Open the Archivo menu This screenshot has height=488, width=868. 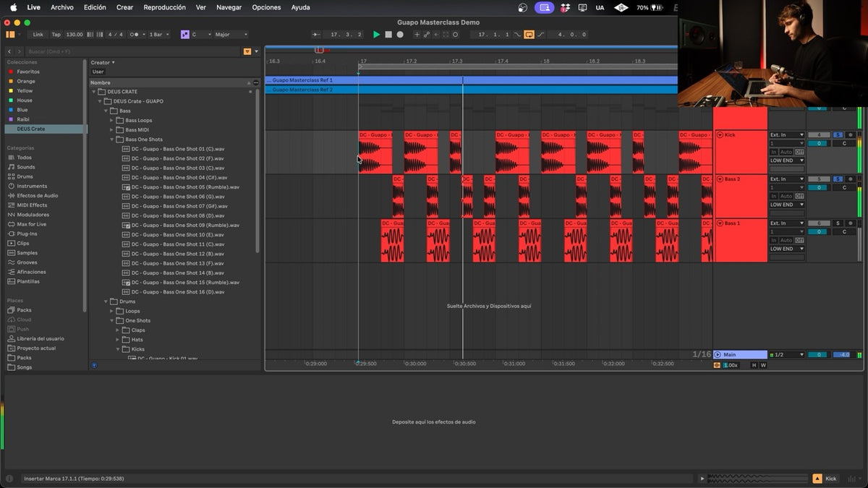coord(62,7)
